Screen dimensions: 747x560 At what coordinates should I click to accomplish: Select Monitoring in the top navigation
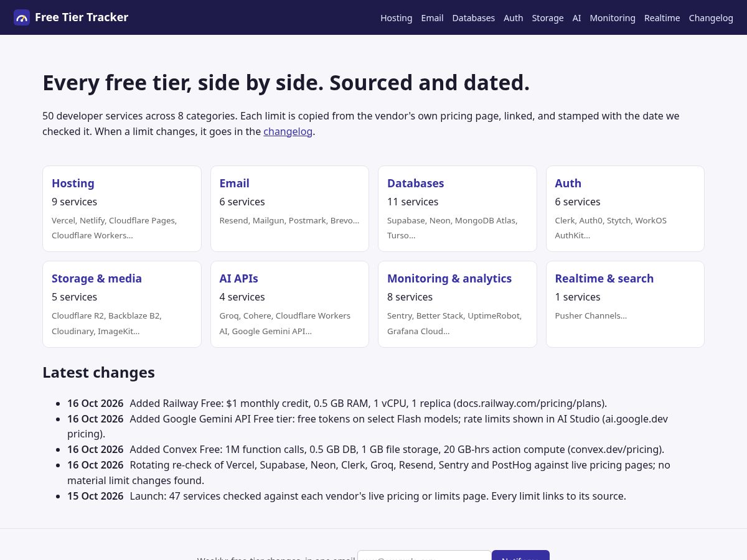point(613,18)
